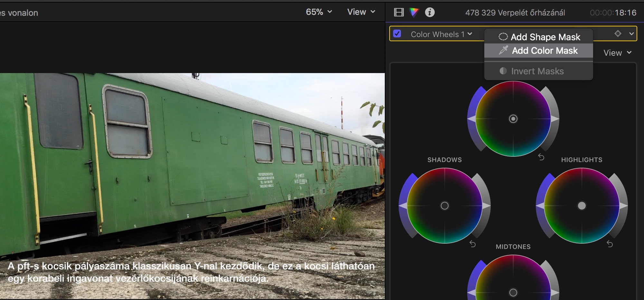Click the Master wheel brightness slider handle
Image resolution: width=644 pixels, height=300 pixels.
(555, 119)
